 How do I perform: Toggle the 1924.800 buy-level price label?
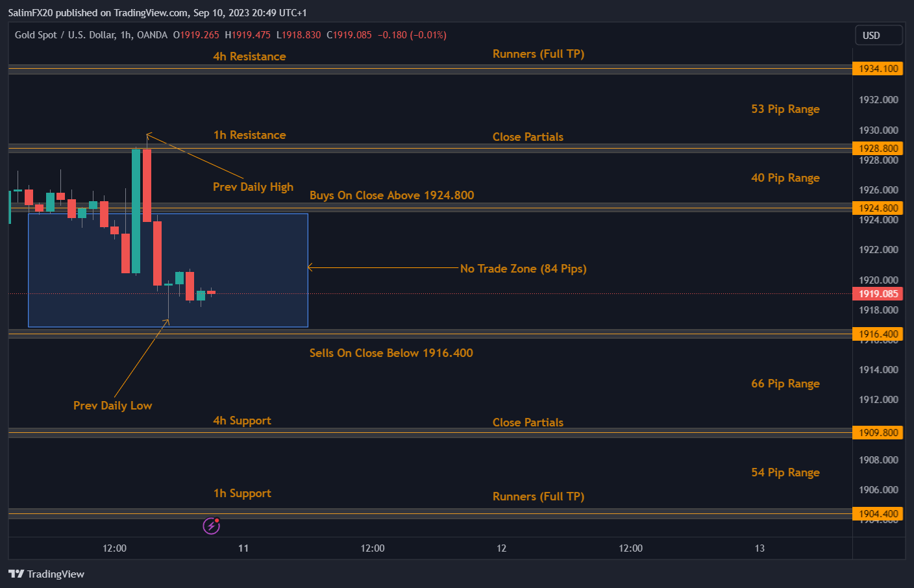coord(878,208)
